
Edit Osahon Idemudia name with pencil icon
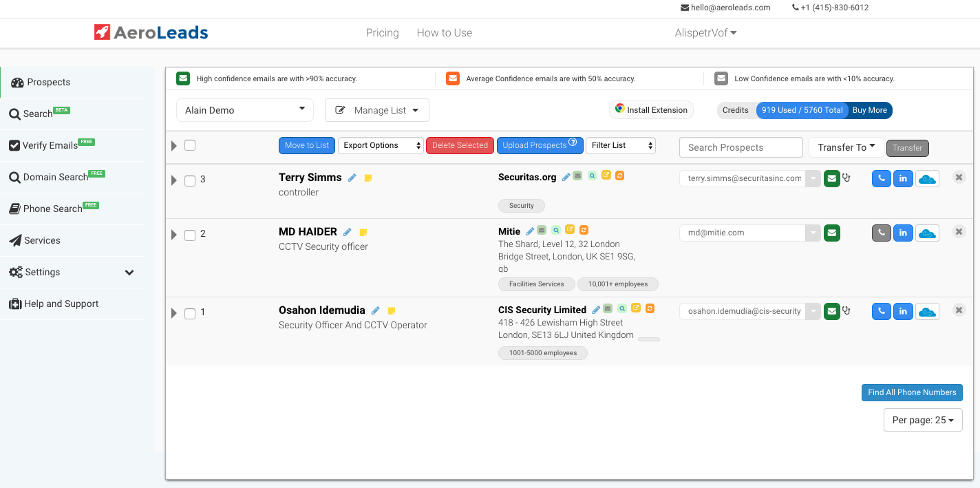[x=376, y=310]
